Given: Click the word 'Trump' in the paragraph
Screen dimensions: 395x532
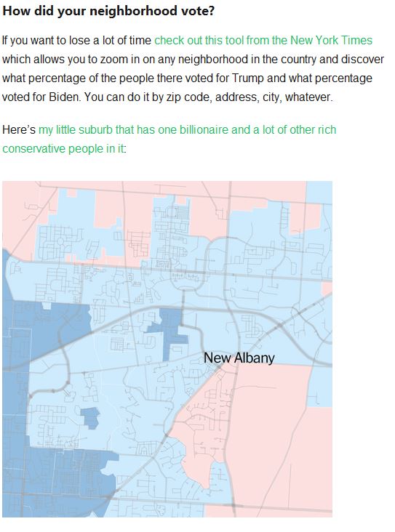Looking at the screenshot, I should tap(247, 78).
